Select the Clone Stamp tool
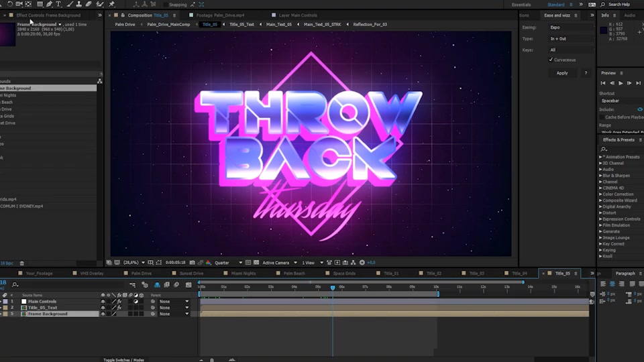Viewport: 644px width, 362px height. coord(78,4)
